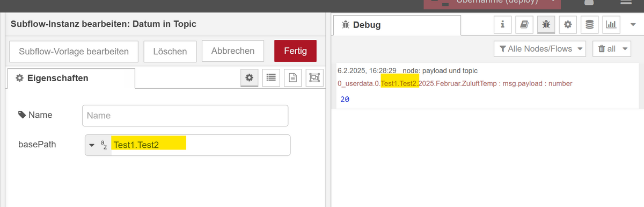
Task: Show environment variables list icon
Action: 271,78
